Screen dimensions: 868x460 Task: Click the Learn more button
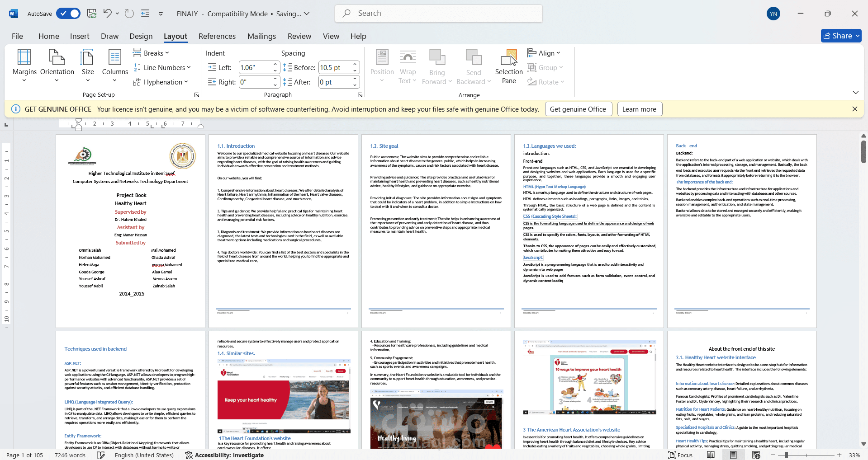point(639,109)
